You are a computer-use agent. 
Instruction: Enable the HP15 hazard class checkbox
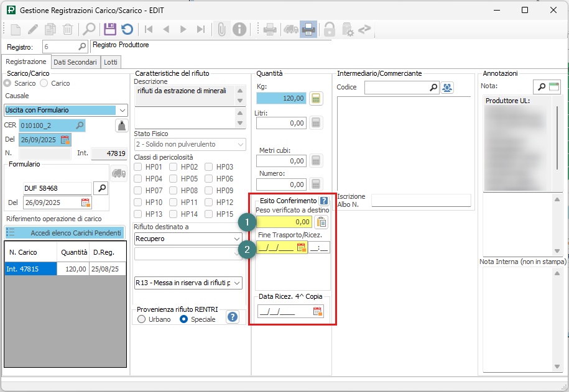point(210,214)
